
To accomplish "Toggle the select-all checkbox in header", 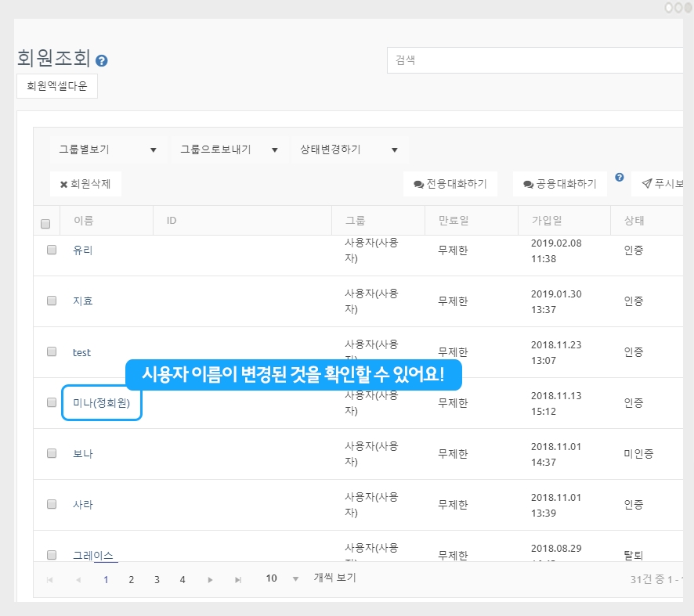I will (45, 223).
